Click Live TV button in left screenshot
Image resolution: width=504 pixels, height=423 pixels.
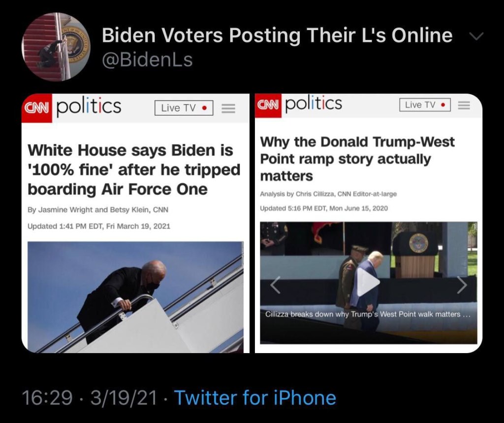pos(184,108)
